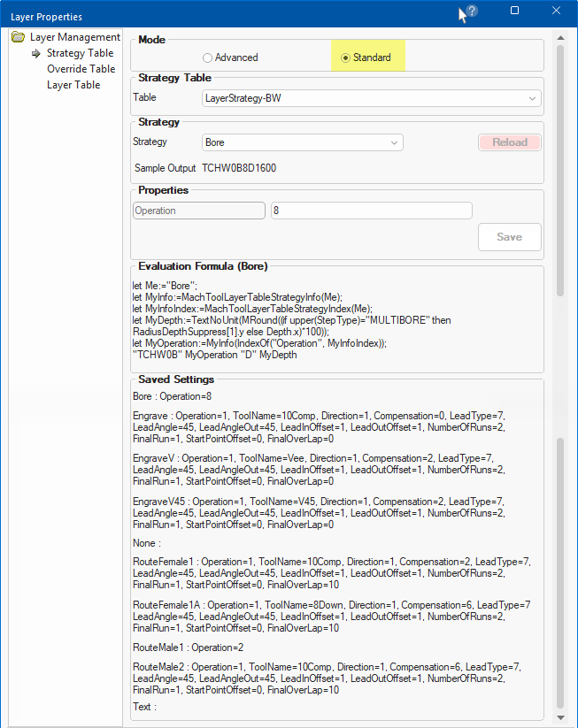Select Layer Table in the tree
The height and width of the screenshot is (728, 578).
(x=73, y=85)
